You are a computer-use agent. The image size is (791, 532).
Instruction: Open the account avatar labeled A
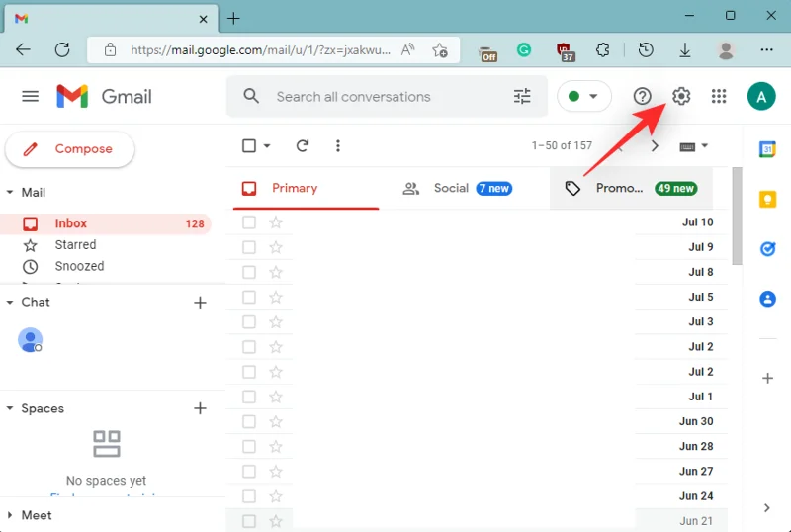[761, 96]
